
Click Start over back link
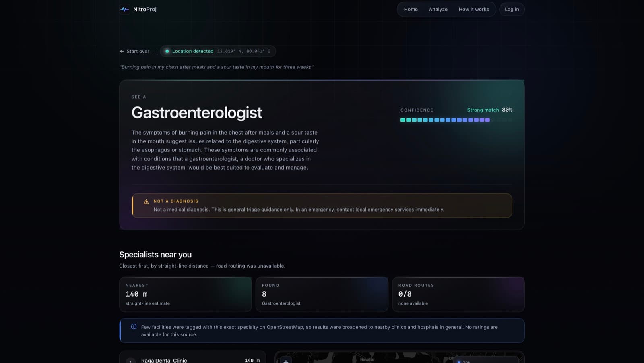[134, 51]
